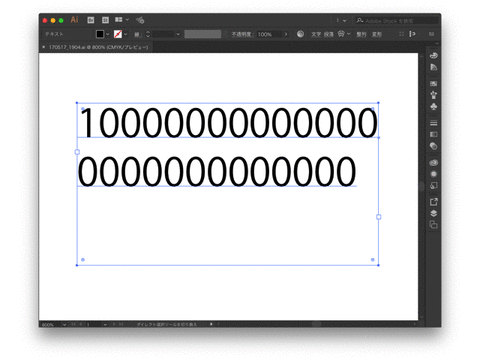Open the stroke weight value dropdown
The image size is (480, 360).
(x=178, y=34)
